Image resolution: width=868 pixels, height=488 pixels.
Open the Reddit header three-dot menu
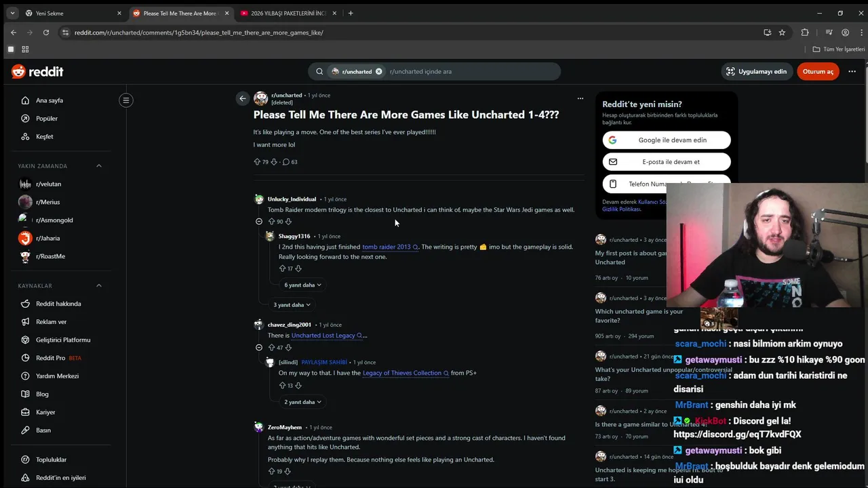click(x=852, y=71)
